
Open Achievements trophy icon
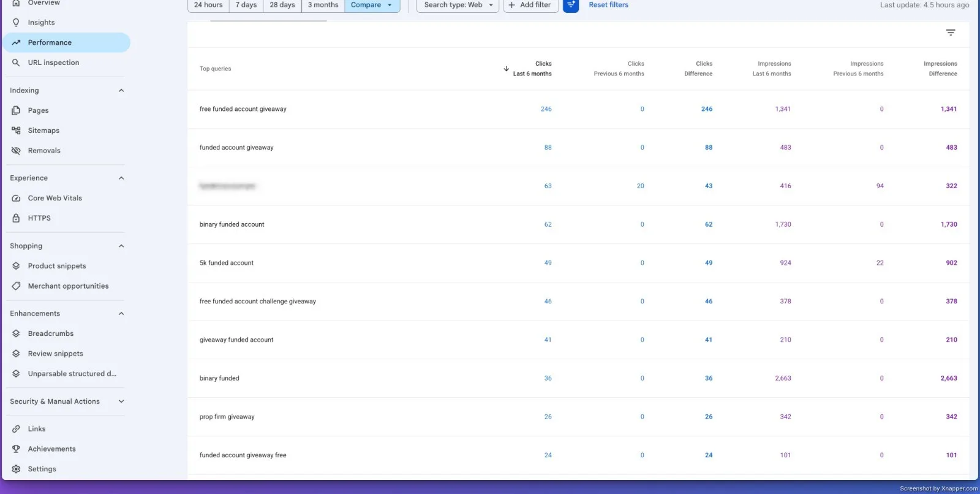point(16,449)
